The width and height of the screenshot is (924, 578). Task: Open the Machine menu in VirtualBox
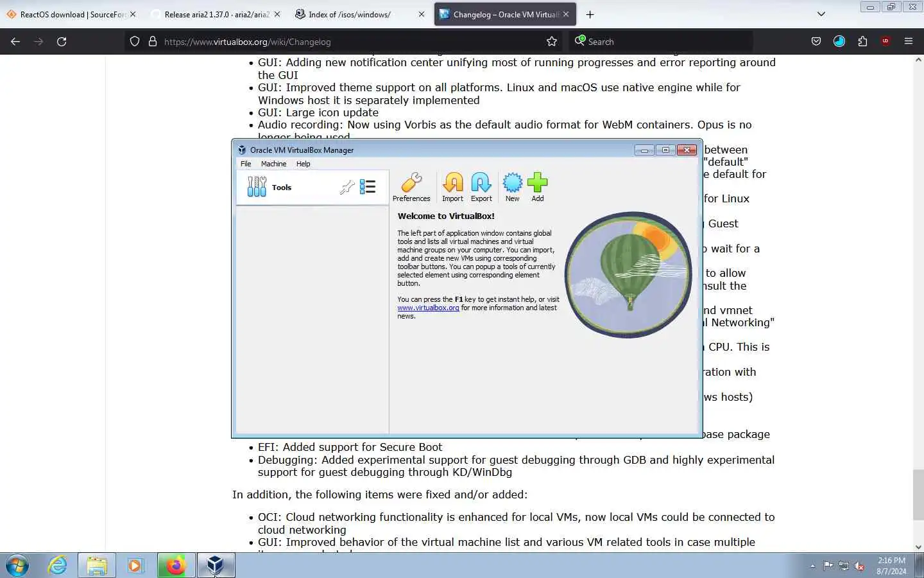point(273,164)
